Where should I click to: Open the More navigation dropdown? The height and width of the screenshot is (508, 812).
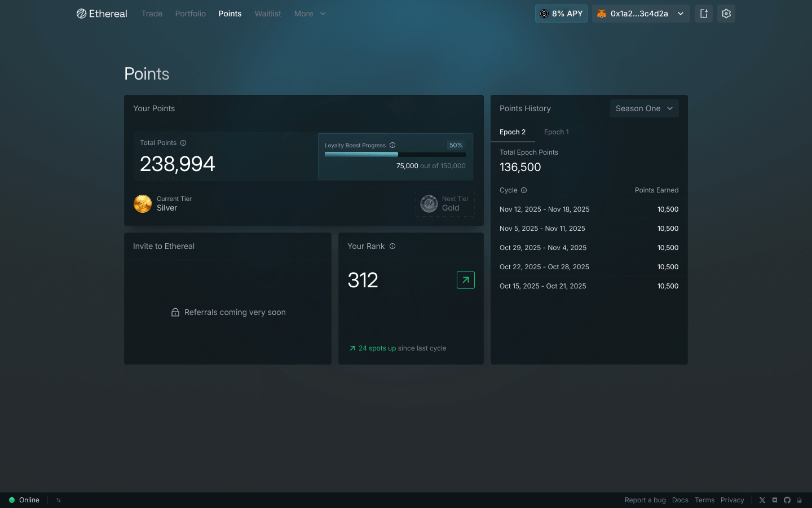coord(310,13)
